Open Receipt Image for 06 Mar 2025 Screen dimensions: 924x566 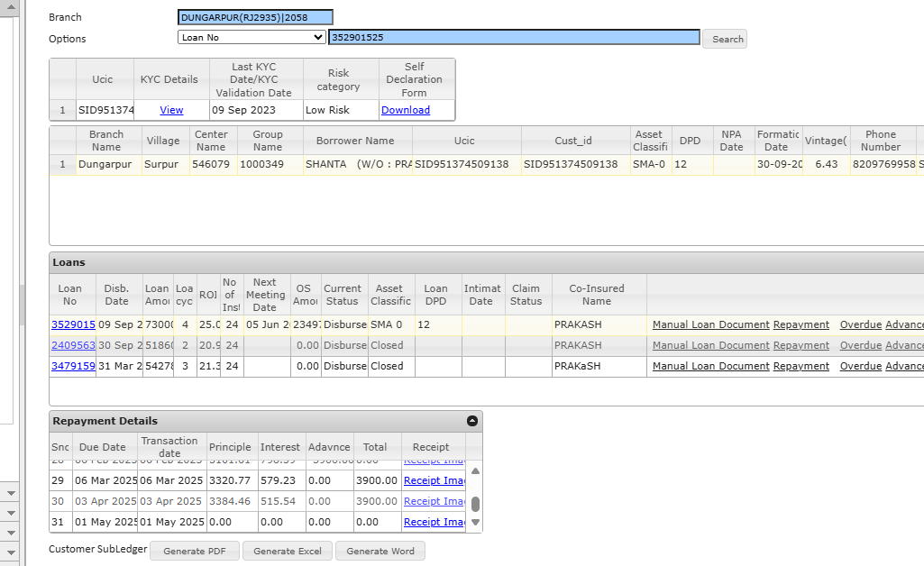pyautogui.click(x=434, y=480)
